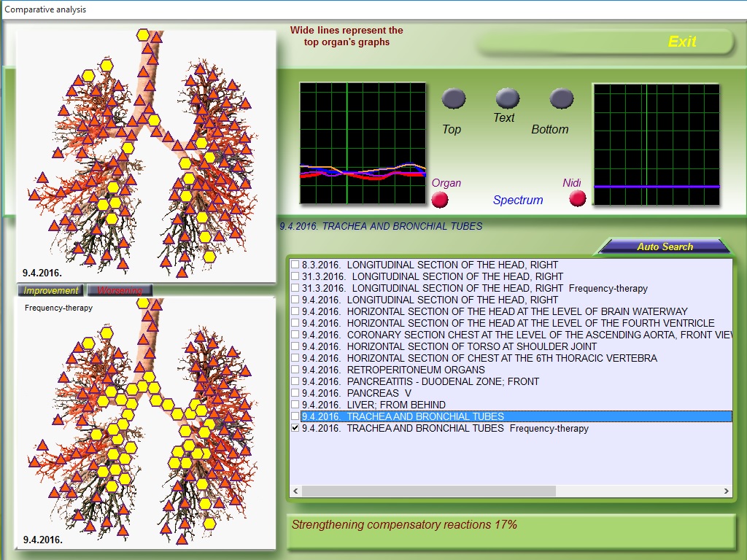747x560 pixels.
Task: Switch to the Worsening tab
Action: [x=120, y=290]
